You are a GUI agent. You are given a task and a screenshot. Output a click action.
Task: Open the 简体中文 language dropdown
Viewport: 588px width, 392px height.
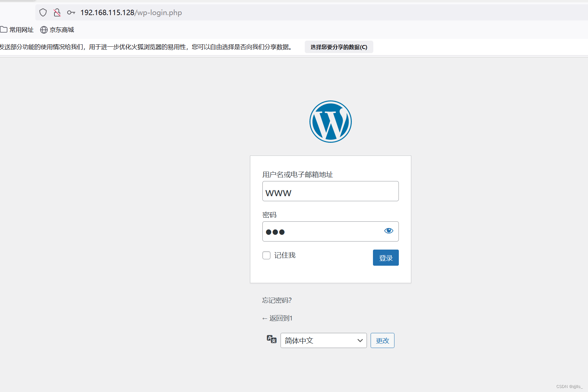323,340
